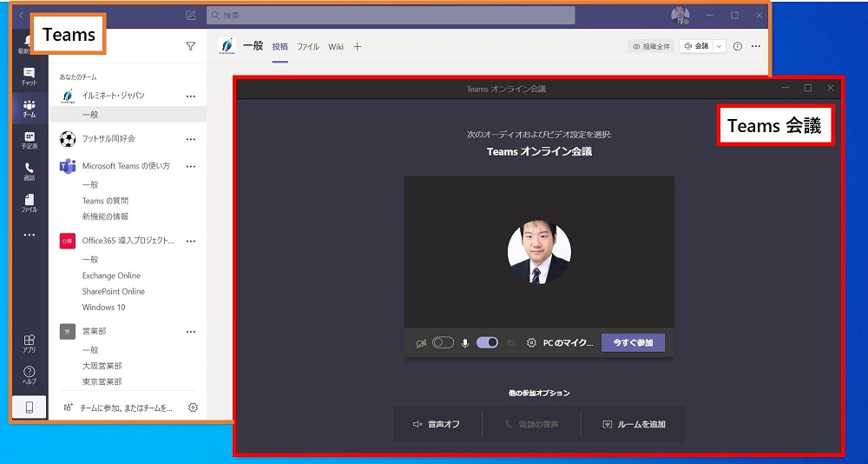Open device settings gear in meeting window
Image resolution: width=868 pixels, height=464 pixels.
coord(531,342)
